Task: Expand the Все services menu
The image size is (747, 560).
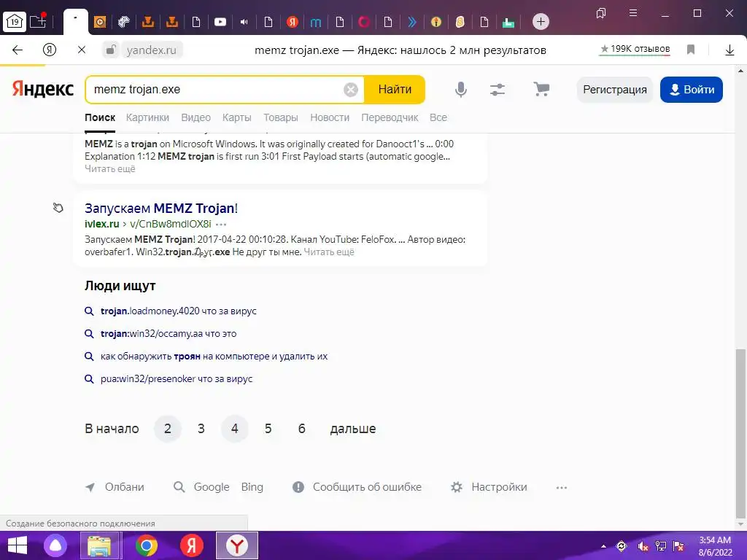Action: pos(438,117)
